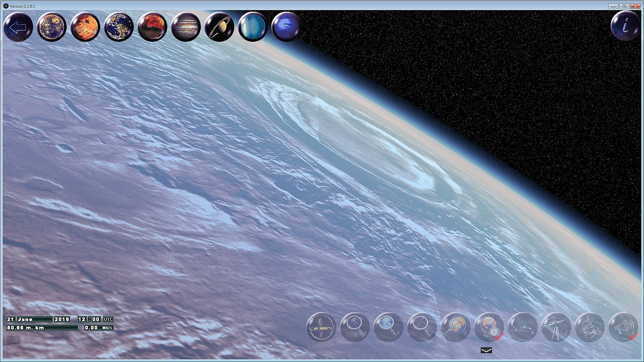Open the info panel button

[625, 26]
